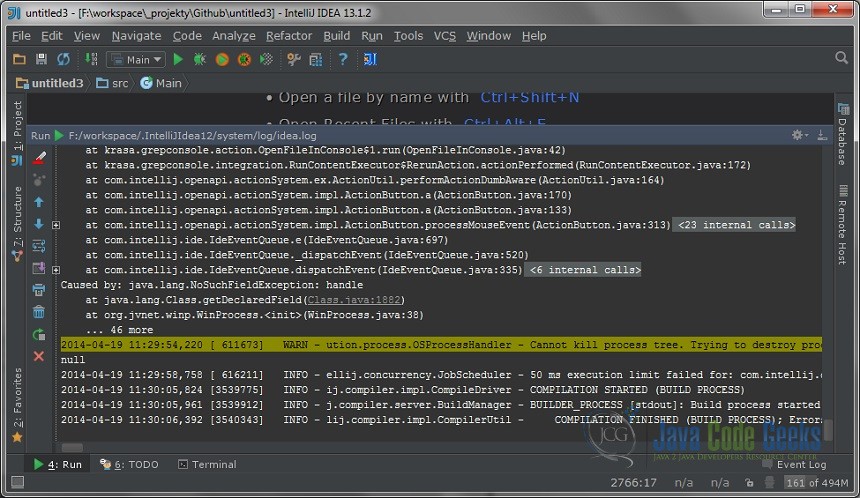The image size is (860, 498).
Task: Switch to 4: Run tab
Action: click(x=58, y=465)
